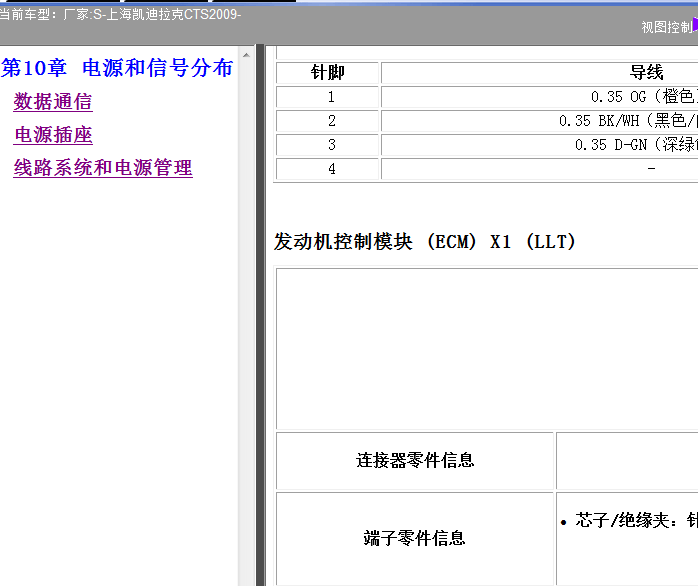
Task: Open the 线路系统和电源管理 link
Action: (103, 168)
